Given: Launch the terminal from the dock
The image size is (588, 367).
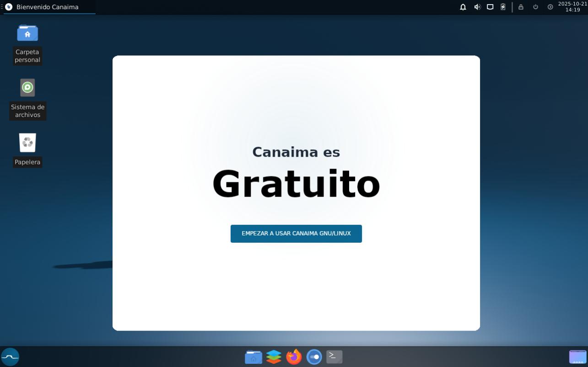Looking at the screenshot, I should point(334,356).
